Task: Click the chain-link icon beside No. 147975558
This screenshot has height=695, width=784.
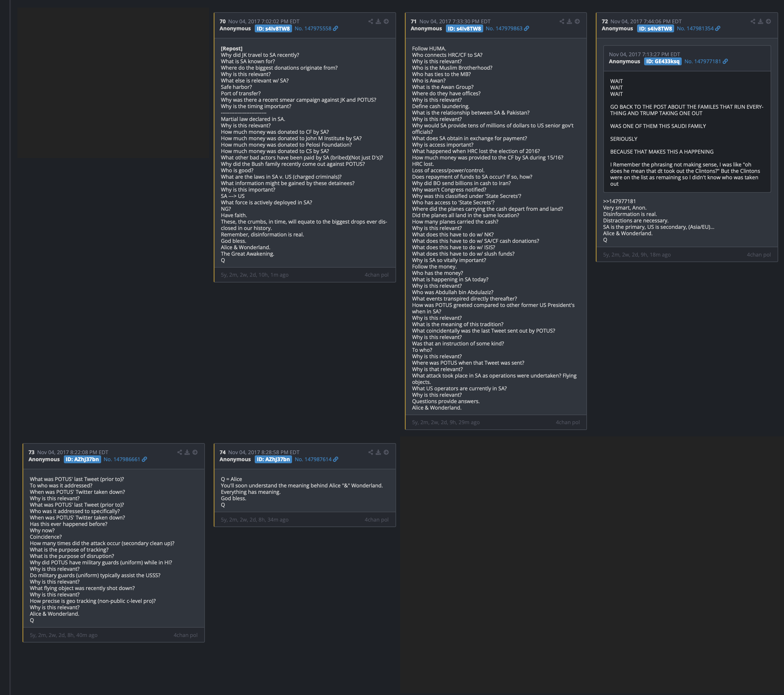Action: click(336, 28)
